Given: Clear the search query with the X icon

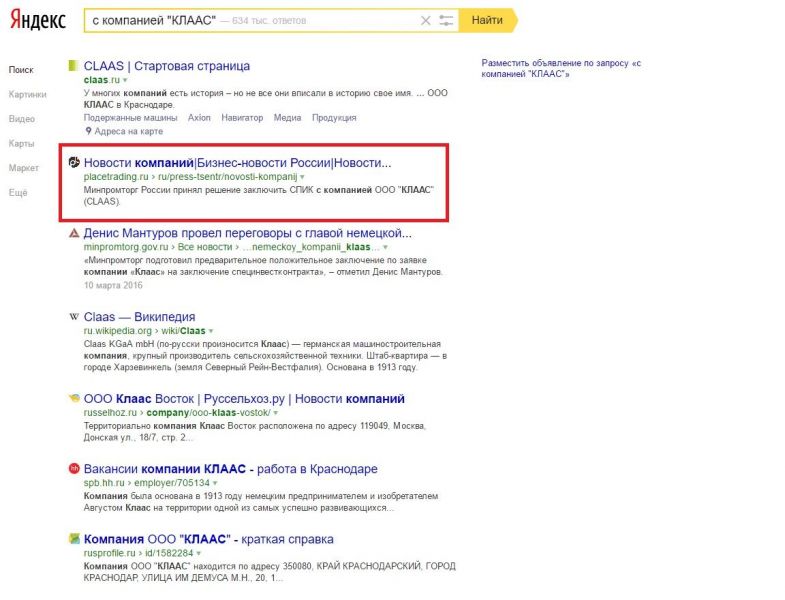Looking at the screenshot, I should [x=426, y=20].
